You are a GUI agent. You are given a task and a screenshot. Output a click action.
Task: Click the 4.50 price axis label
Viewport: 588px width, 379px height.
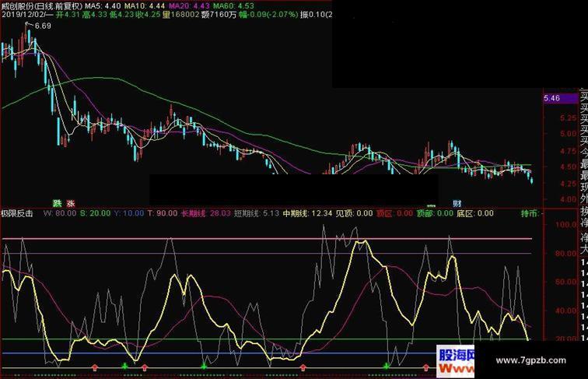[x=568, y=167]
